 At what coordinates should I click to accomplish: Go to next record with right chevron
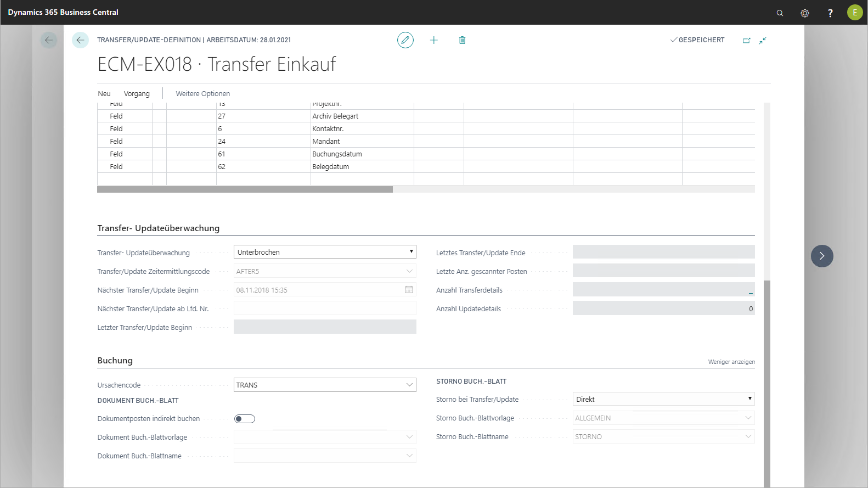[821, 256]
